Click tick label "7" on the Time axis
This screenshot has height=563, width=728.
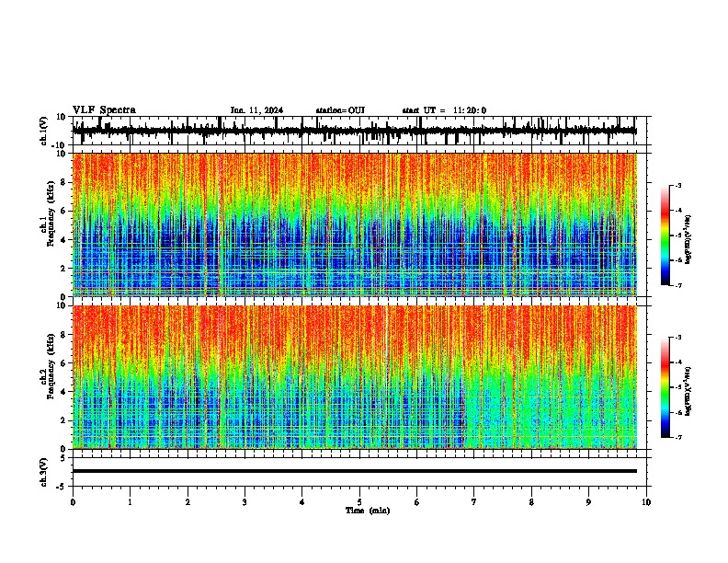[474, 502]
